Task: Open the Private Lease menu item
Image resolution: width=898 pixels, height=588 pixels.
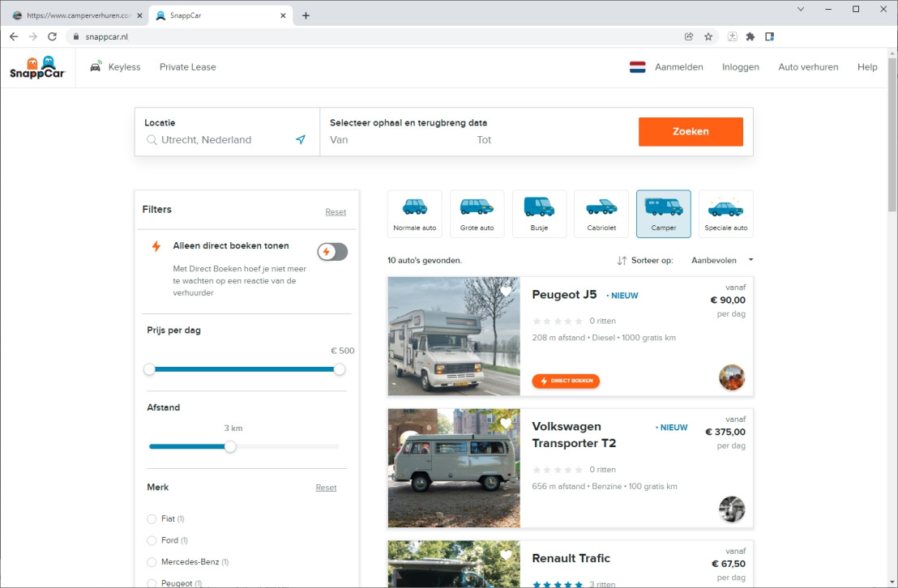Action: click(187, 66)
